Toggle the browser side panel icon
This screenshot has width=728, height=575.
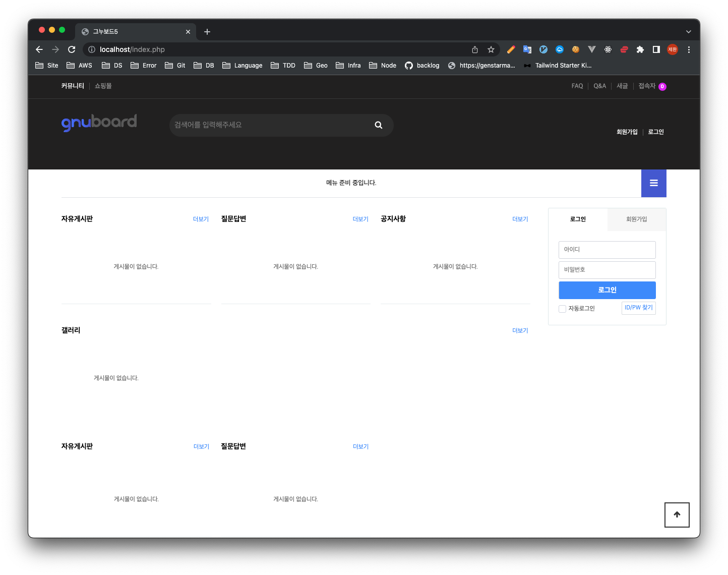(x=656, y=49)
